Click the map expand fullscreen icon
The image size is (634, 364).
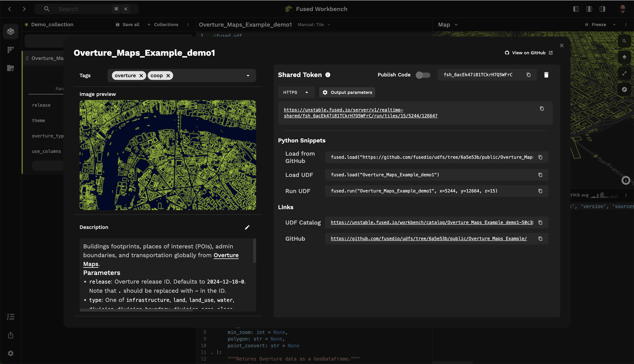(x=624, y=73)
